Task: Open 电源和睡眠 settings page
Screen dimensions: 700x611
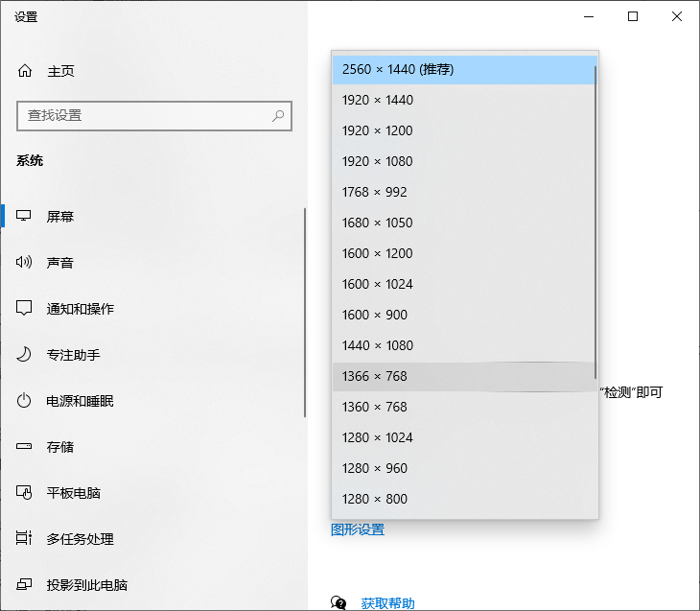Action: pyautogui.click(x=153, y=401)
